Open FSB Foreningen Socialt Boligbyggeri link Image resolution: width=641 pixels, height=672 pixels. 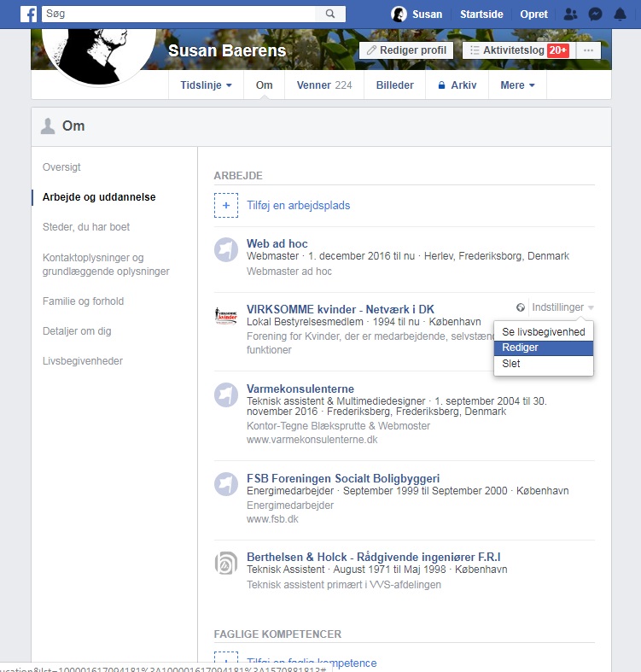tap(343, 478)
